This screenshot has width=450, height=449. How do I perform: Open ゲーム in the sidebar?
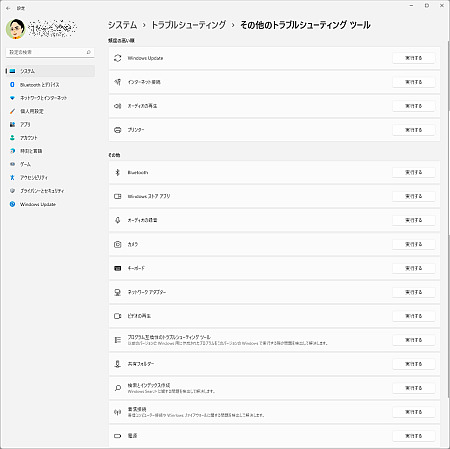pos(50,164)
